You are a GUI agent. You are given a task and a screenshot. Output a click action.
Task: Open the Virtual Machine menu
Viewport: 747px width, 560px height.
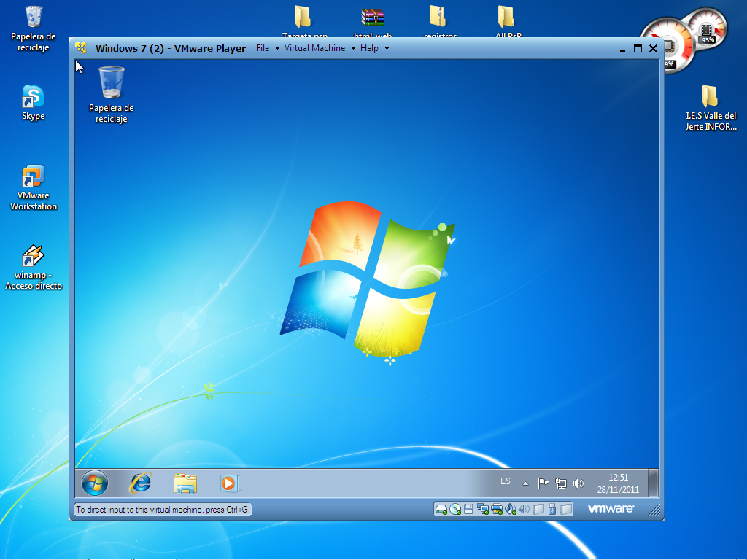tap(314, 48)
